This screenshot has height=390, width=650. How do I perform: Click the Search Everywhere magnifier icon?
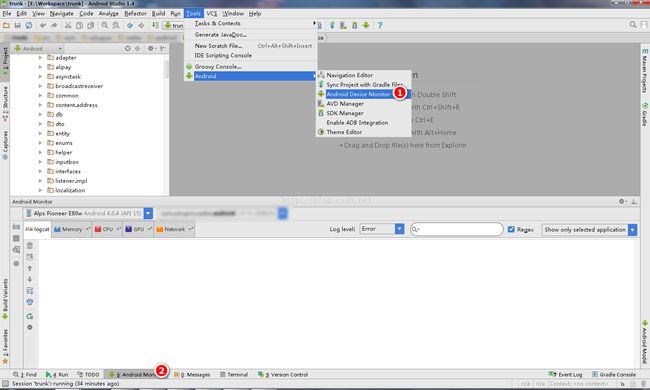tap(633, 25)
